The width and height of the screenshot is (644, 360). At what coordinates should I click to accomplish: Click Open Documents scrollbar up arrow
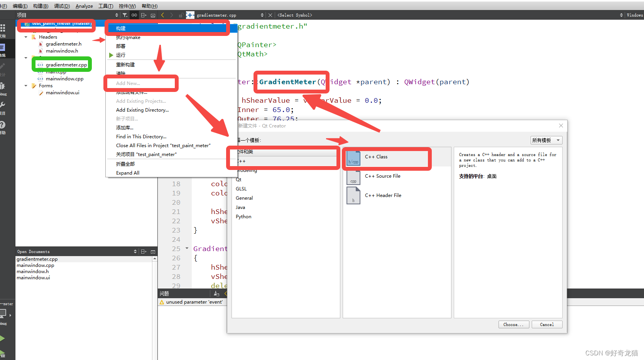tap(155, 259)
